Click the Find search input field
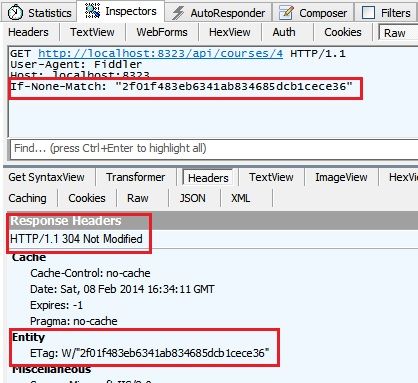This screenshot has height=383, width=418. click(213, 148)
